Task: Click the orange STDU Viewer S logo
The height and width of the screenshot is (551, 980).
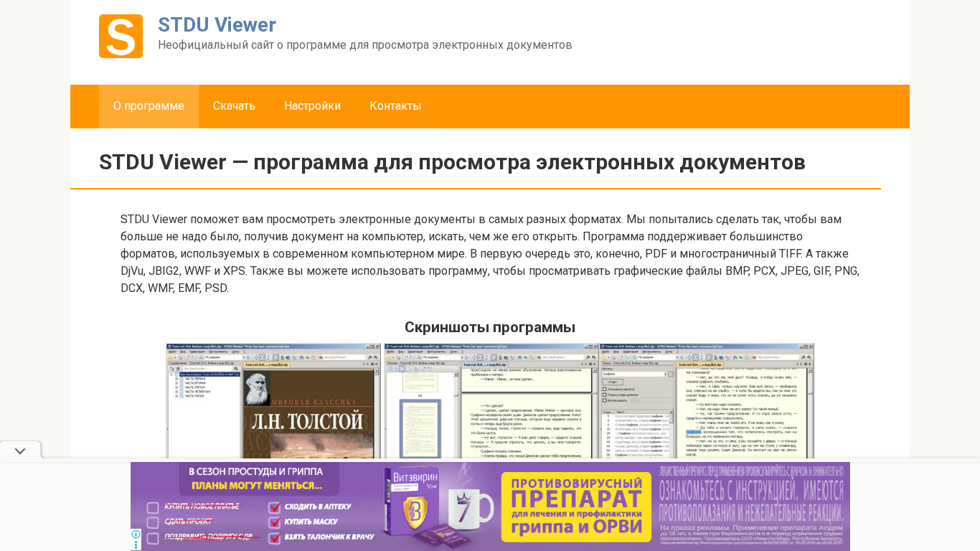Action: [x=121, y=36]
